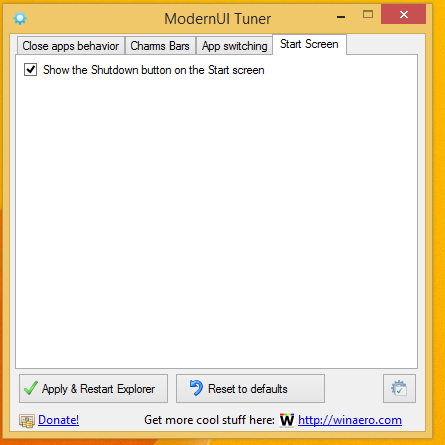Click the ModernUI Tuner title text

pos(218,19)
